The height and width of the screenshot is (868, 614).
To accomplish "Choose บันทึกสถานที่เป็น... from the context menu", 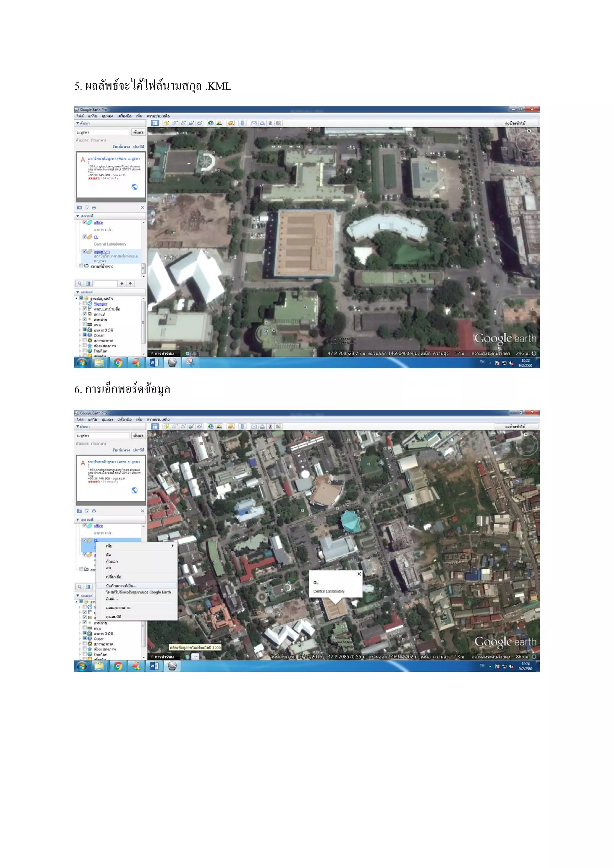I will tap(121, 586).
